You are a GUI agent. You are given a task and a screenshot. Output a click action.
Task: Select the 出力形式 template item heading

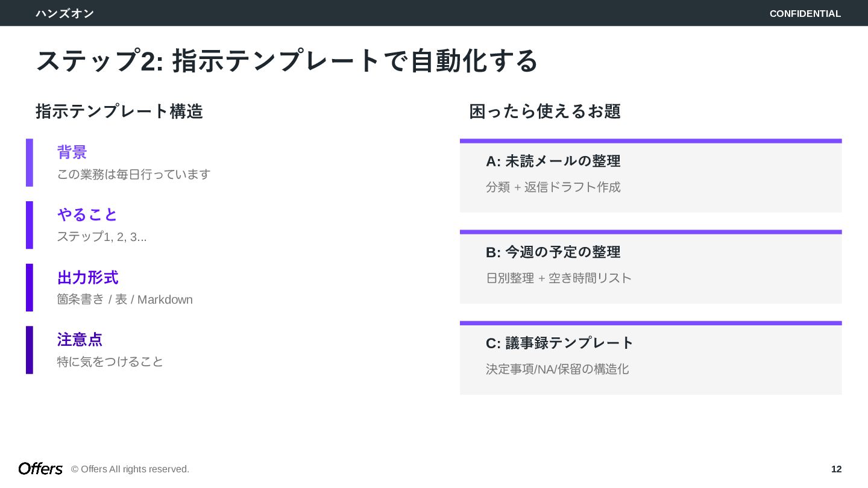[87, 278]
